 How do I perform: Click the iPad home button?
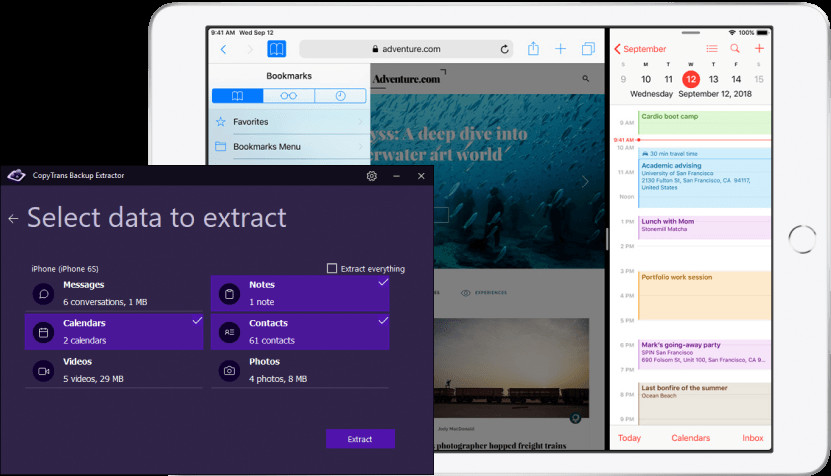802,239
